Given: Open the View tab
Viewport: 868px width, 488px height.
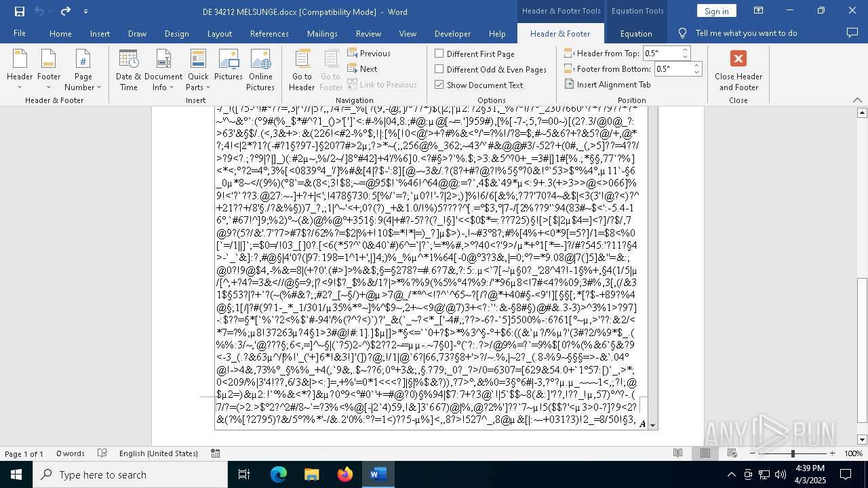Looking at the screenshot, I should 408,33.
